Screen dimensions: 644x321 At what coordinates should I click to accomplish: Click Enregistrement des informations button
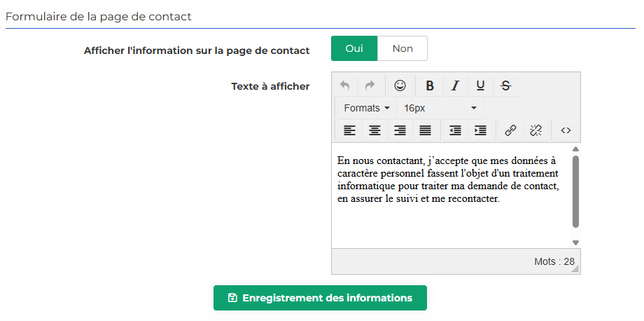tap(320, 298)
